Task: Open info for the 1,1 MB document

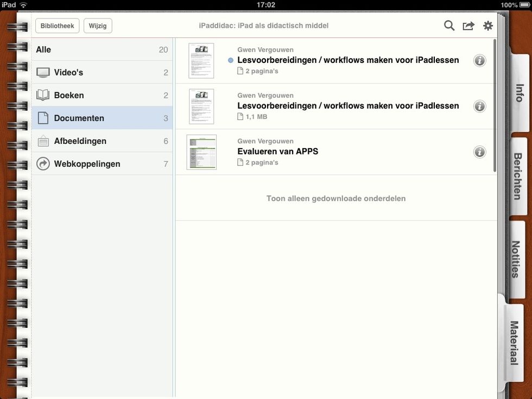Action: point(479,106)
